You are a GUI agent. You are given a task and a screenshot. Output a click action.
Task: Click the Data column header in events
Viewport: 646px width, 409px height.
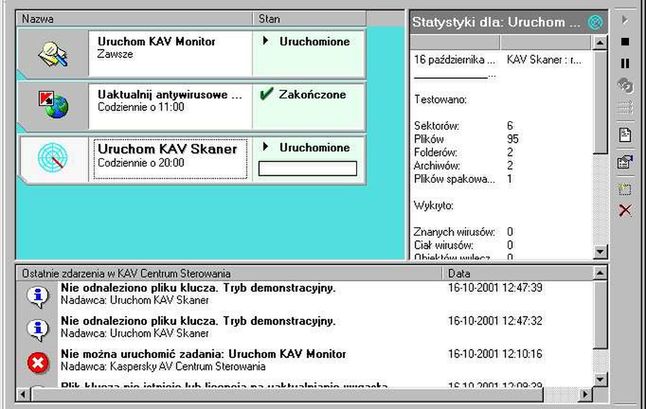(x=517, y=273)
